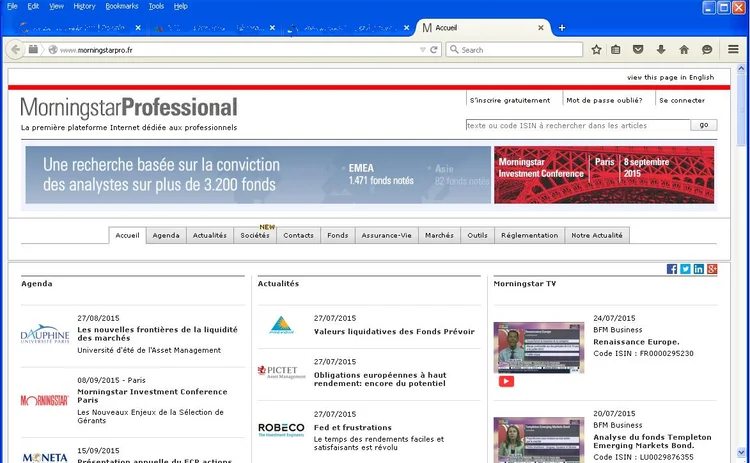Open the Renaissance Europe video thumbnail
The image size is (750, 463).
tap(539, 347)
